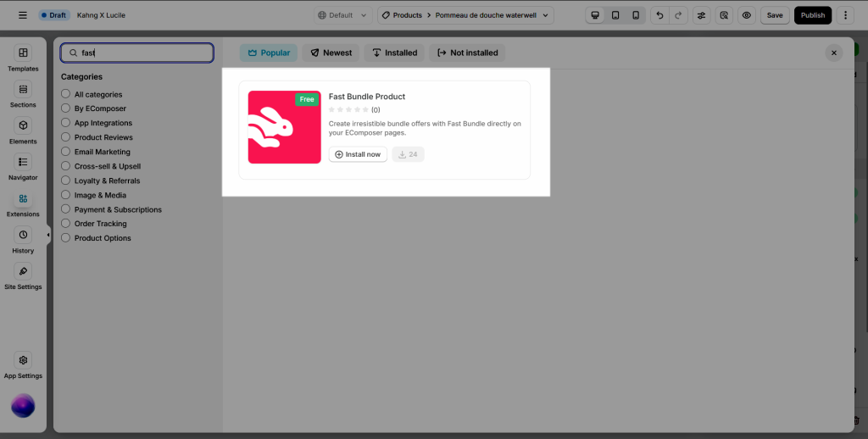Screen dimensions: 868x439
Task: Install Fast Bundle Product now
Action: (x=358, y=154)
